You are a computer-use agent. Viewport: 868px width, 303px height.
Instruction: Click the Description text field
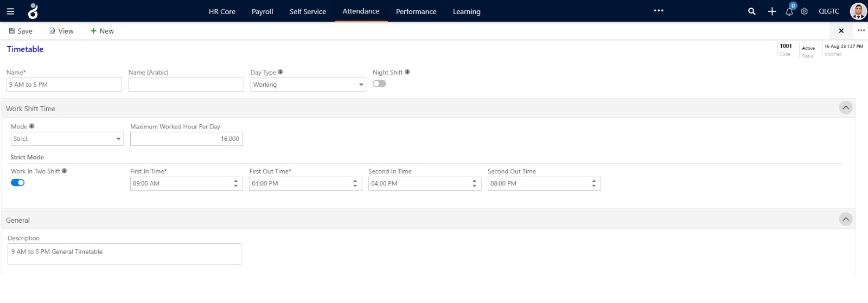(124, 254)
